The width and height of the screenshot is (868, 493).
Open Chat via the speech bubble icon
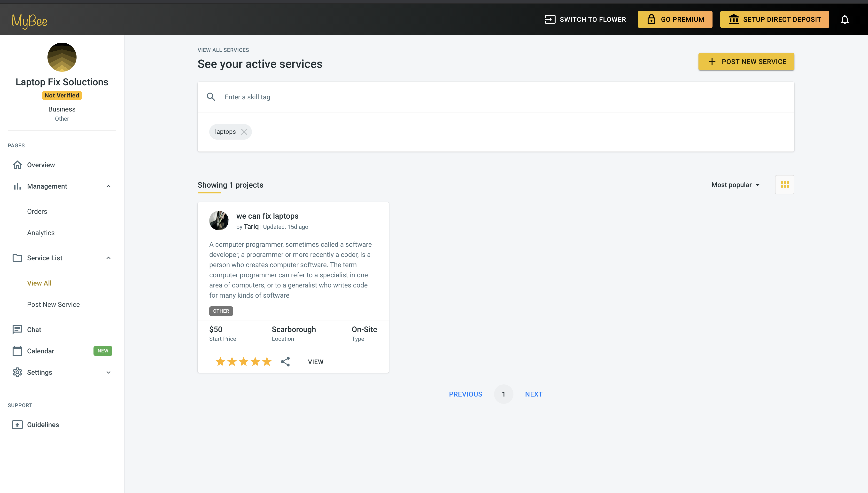[17, 329]
